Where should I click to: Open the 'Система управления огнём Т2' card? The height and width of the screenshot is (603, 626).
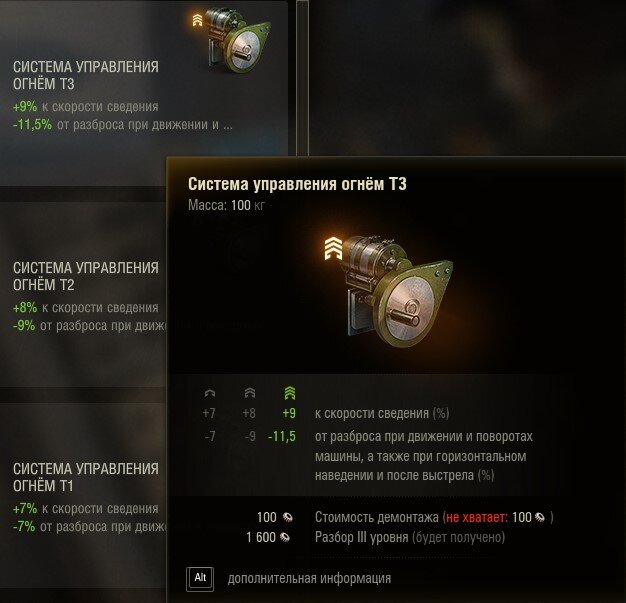[83, 294]
